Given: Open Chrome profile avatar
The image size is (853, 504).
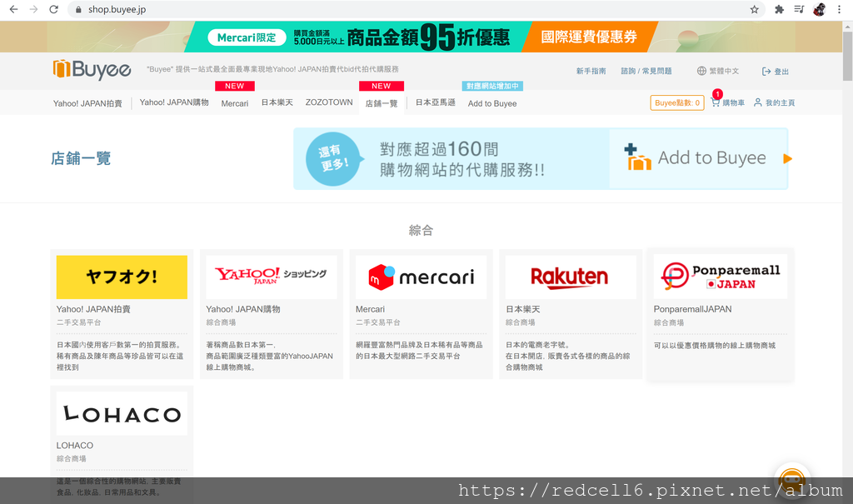Looking at the screenshot, I should 820,9.
